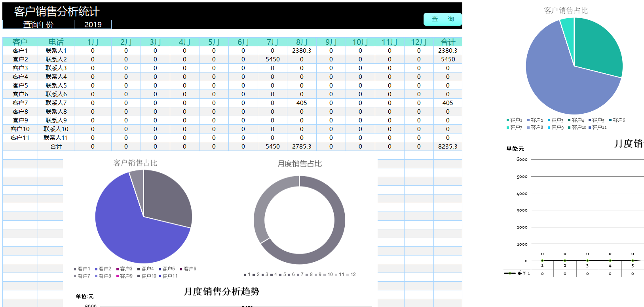Click the 12月 column header
This screenshot has width=644, height=307.
click(419, 42)
